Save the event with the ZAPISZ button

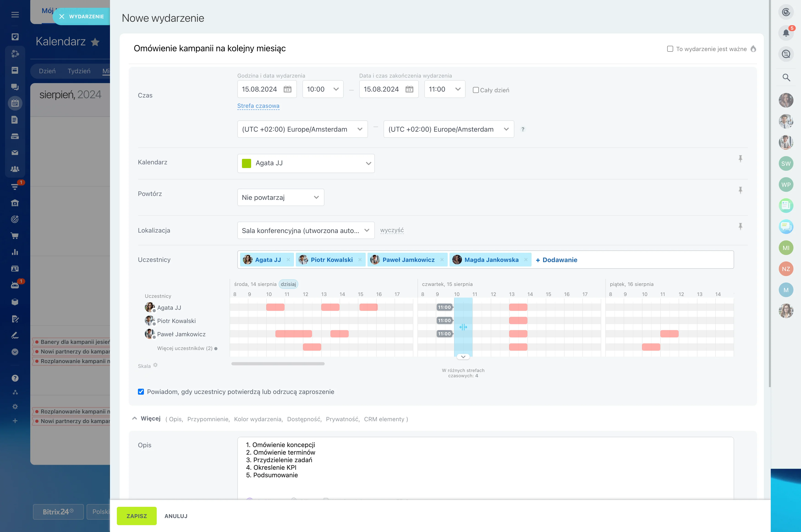pyautogui.click(x=137, y=516)
